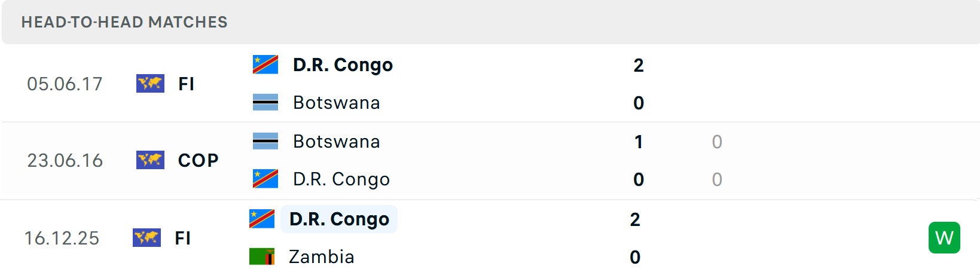Open the match dated 16.12.25
This screenshot has height=275, width=980.
tap(62, 238)
